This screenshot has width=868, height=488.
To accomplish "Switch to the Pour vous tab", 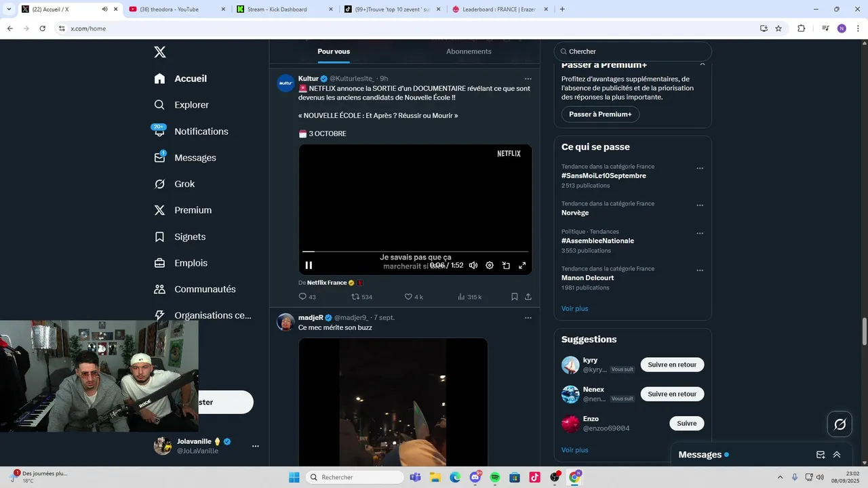I will (x=334, y=52).
